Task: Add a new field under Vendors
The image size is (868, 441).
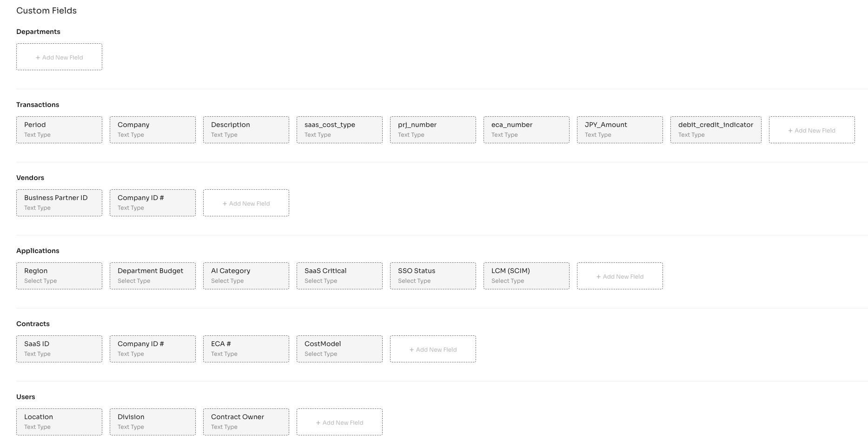Action: click(246, 203)
